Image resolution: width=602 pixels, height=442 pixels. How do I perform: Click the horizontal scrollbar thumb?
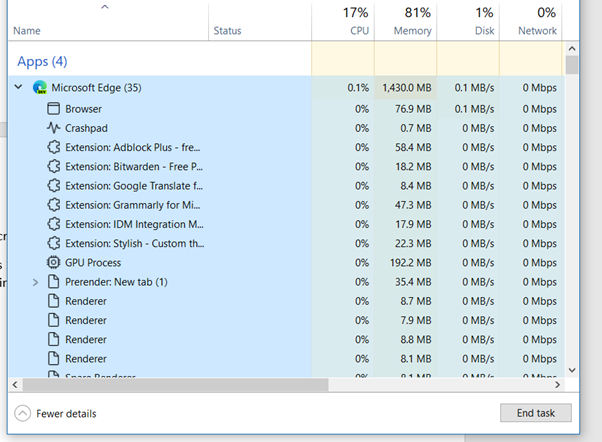[175, 384]
